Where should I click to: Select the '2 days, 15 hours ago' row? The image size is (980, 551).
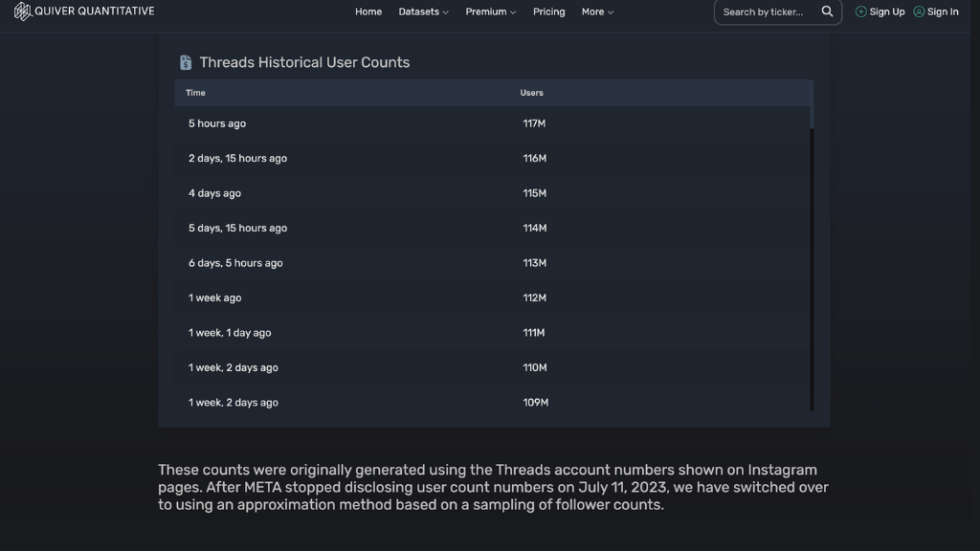[493, 159]
